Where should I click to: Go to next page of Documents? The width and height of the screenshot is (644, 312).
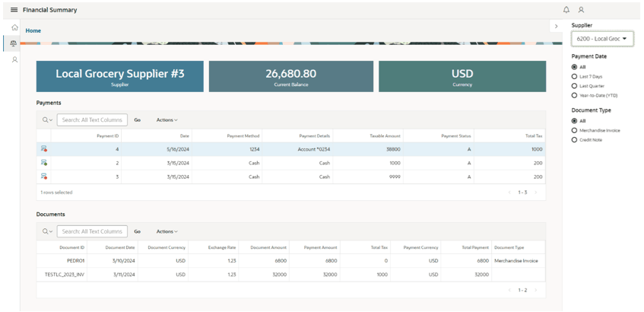tap(535, 290)
